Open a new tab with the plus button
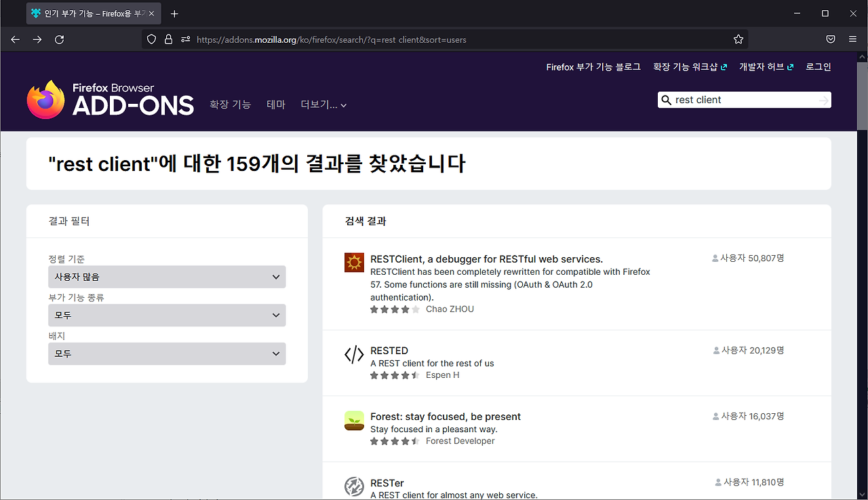868x500 pixels. 174,14
